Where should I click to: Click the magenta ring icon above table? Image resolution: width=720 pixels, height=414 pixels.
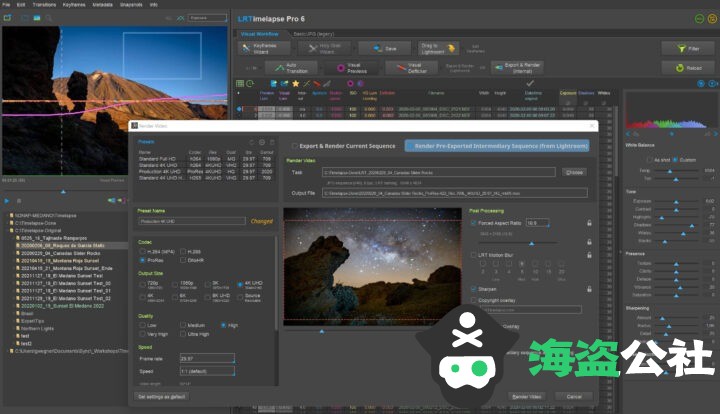click(350, 84)
